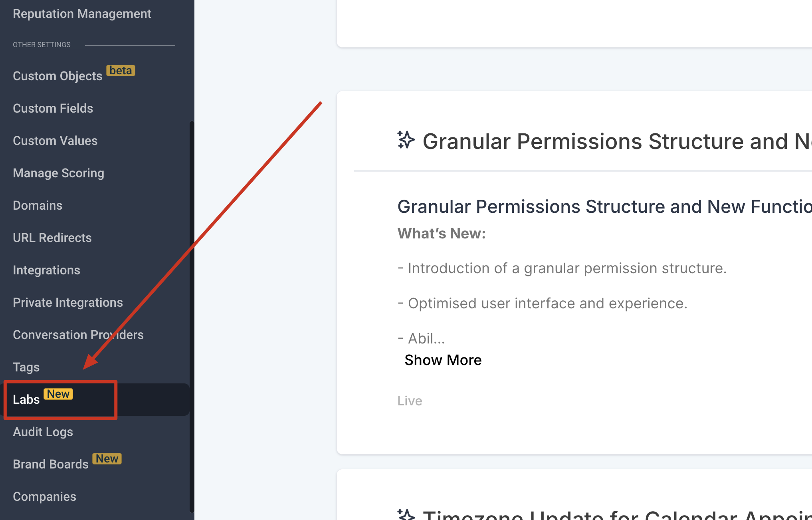Open Audit Logs page
The image size is (812, 520).
point(43,432)
